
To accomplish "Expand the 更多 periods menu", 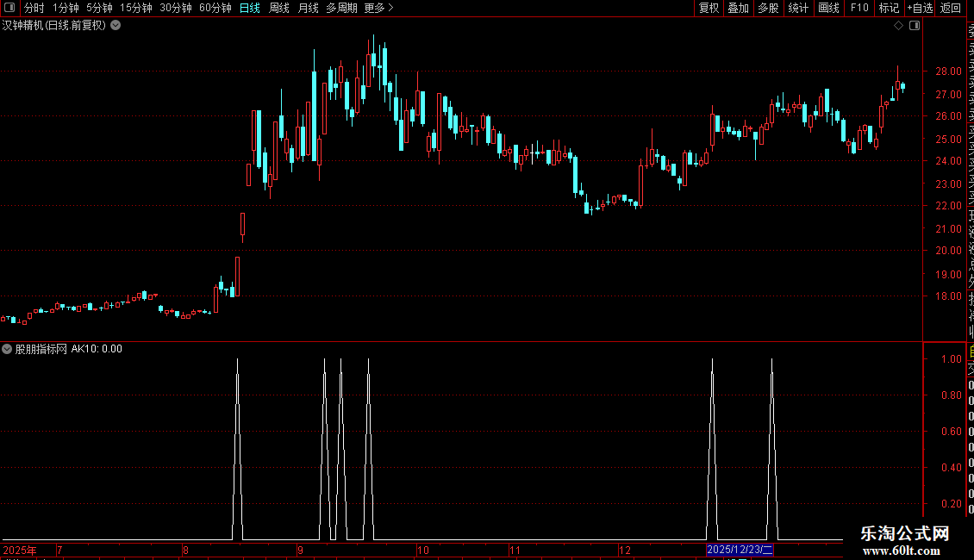I will (x=378, y=8).
